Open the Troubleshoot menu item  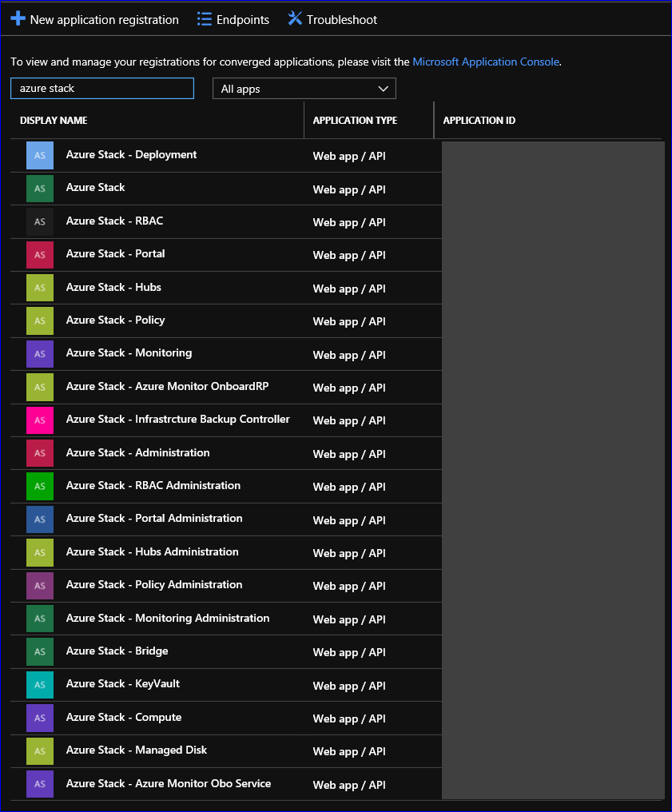tap(341, 20)
